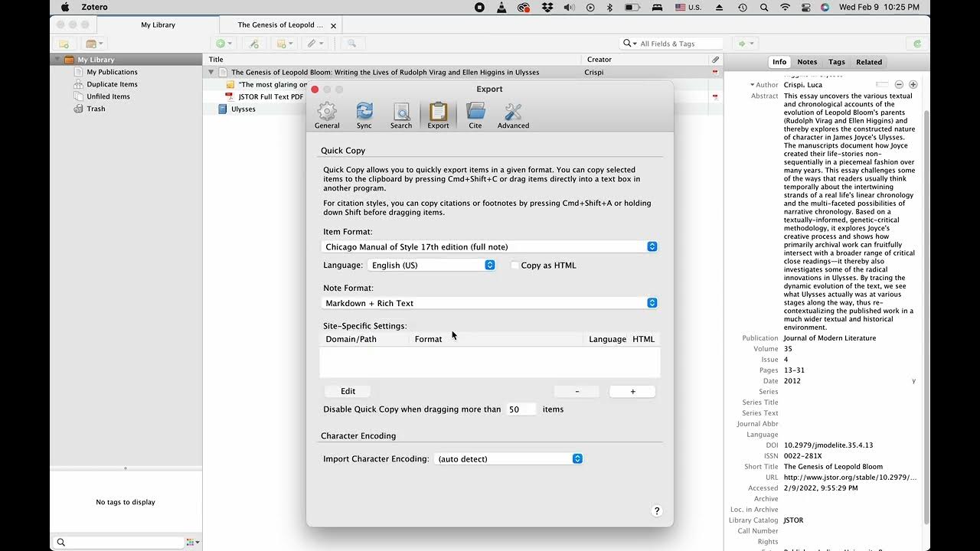Click the Edit site-specific setting button
Screen dimensions: 980x551
click(348, 391)
